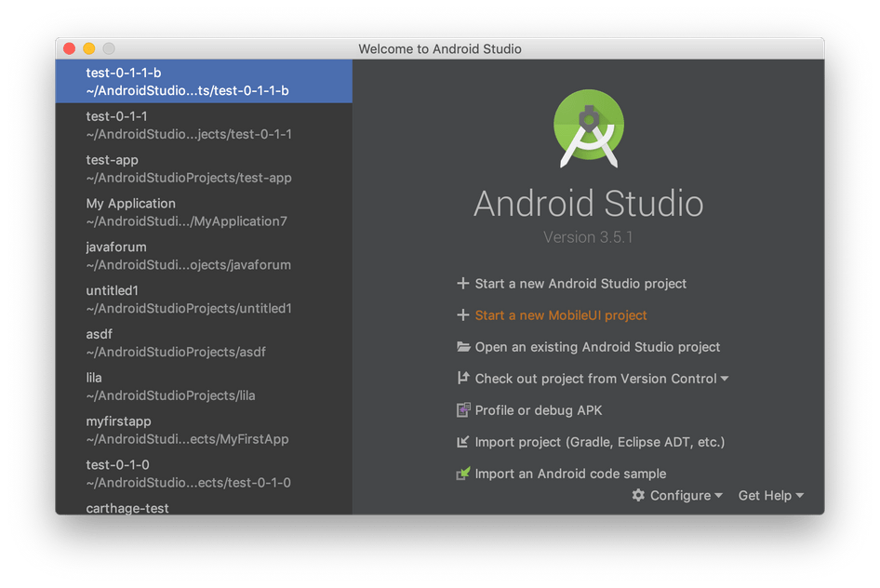Open the Get Help dropdown menu
The height and width of the screenshot is (588, 880).
pos(771,495)
